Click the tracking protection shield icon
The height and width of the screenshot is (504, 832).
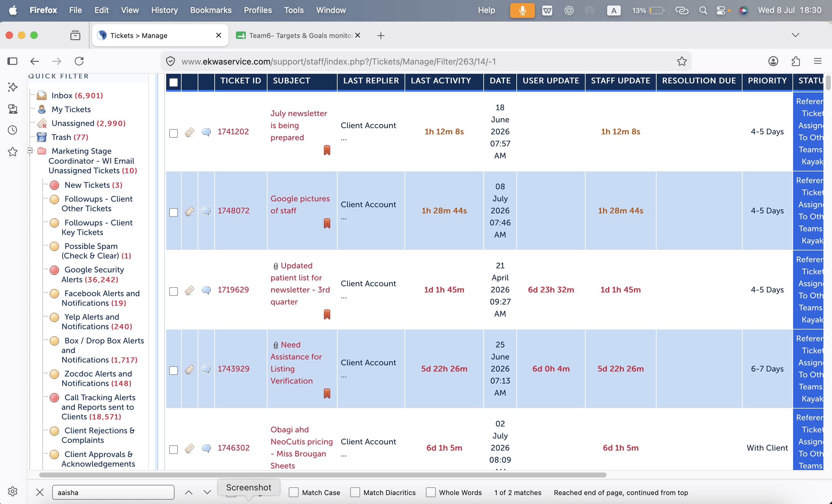point(170,61)
